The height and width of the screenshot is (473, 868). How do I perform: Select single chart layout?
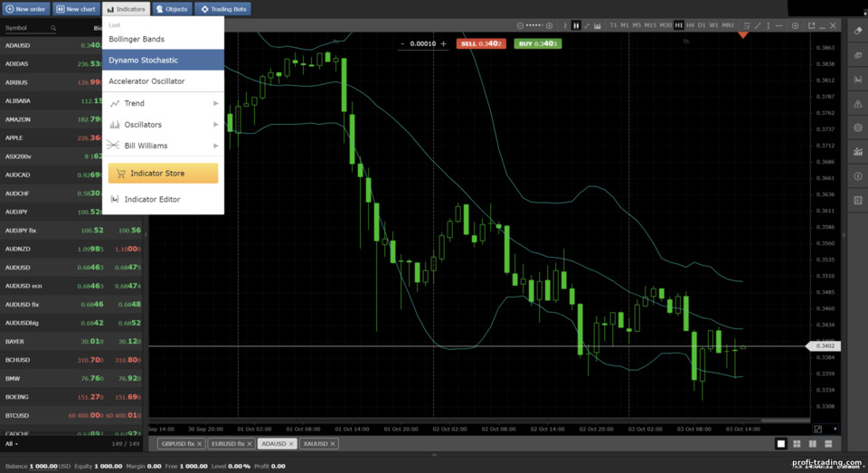pyautogui.click(x=781, y=444)
